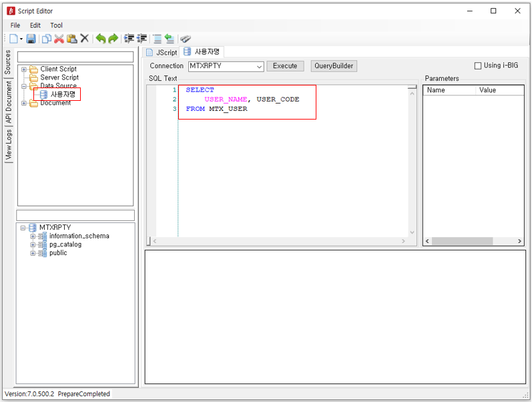
Task: Open the View Logs side tab
Action: click(8, 145)
